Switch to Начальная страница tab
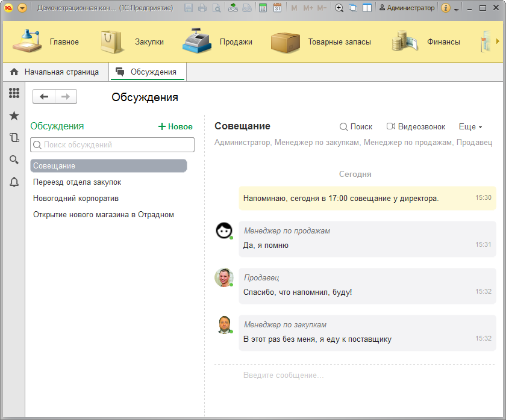506x420 pixels. click(55, 72)
